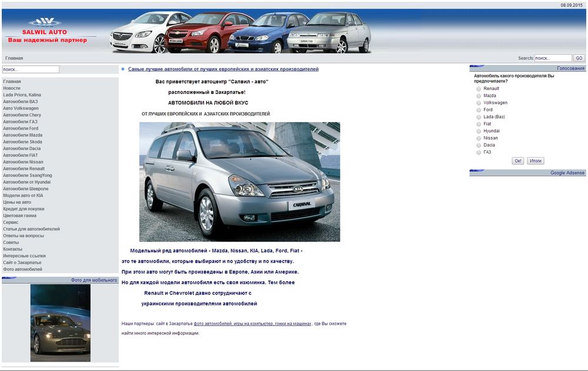588x371 pixels.
Task: Open Фото автомобилей menu item
Action: pyautogui.click(x=22, y=269)
